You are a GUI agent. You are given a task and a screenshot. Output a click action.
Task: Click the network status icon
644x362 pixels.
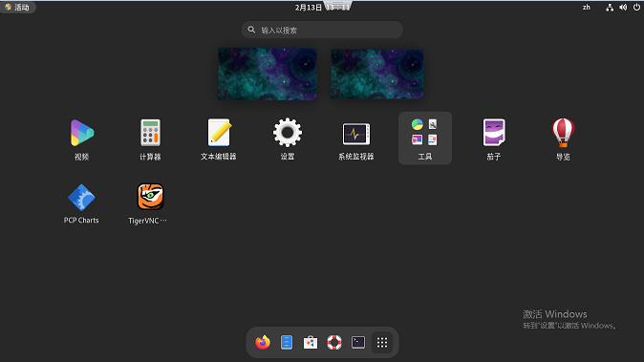[x=610, y=8]
